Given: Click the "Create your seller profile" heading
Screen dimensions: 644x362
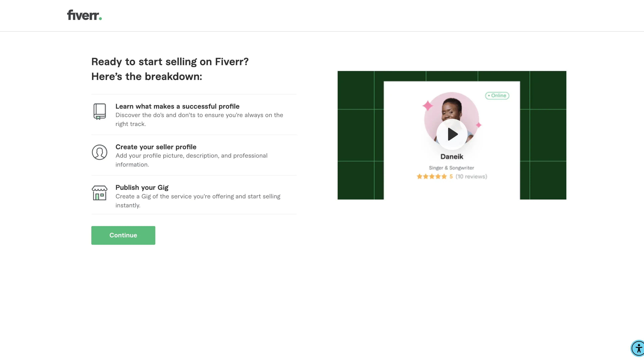Looking at the screenshot, I should (x=156, y=147).
